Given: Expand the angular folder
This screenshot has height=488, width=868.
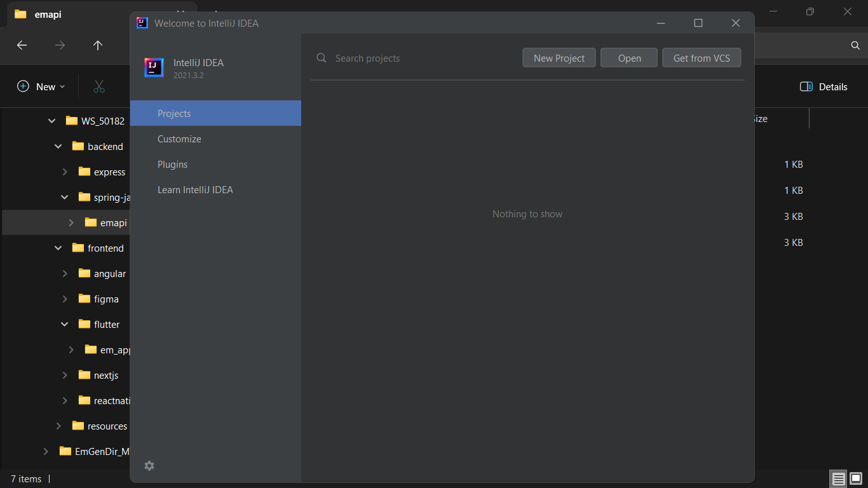Looking at the screenshot, I should click(x=65, y=273).
